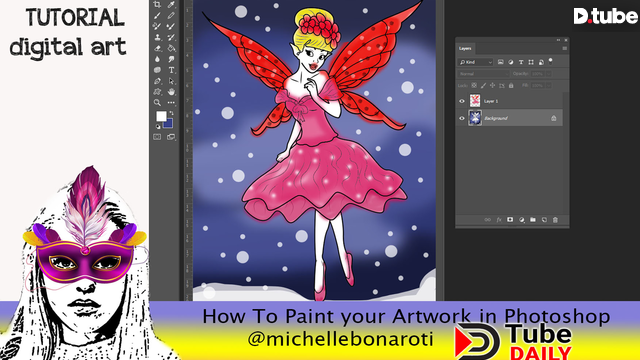Select the Blur tool droplet icon
This screenshot has width=640, height=360.
pyautogui.click(x=157, y=59)
